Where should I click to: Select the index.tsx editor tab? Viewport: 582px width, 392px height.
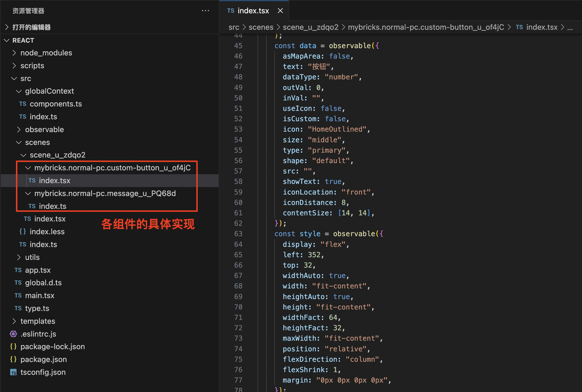pyautogui.click(x=254, y=11)
